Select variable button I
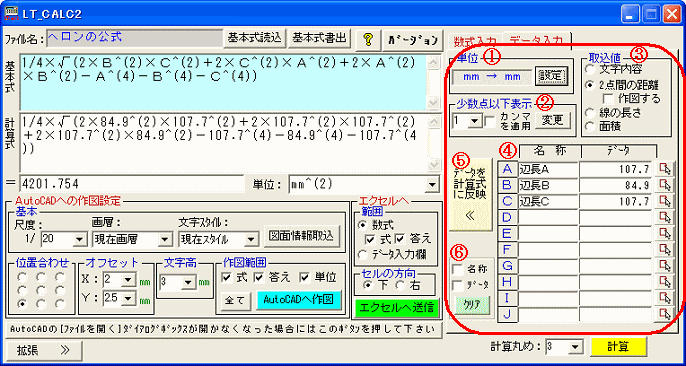Image resolution: width=686 pixels, height=366 pixels. pos(507,298)
